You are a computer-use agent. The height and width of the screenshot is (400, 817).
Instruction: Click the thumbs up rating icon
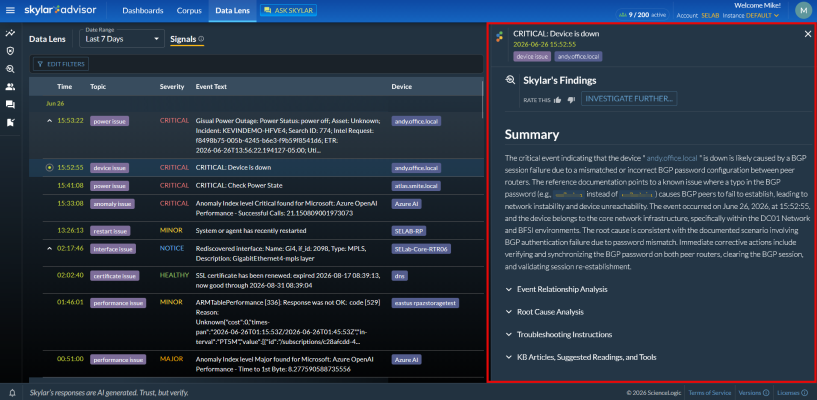click(558, 99)
